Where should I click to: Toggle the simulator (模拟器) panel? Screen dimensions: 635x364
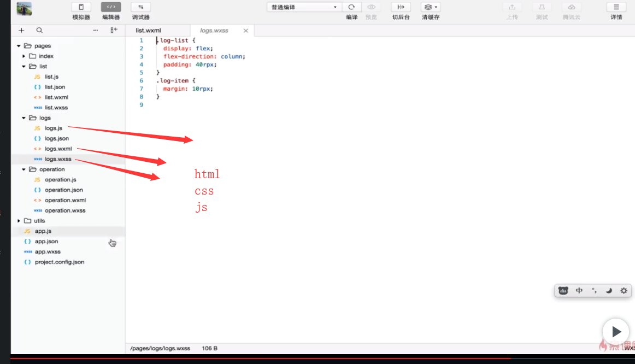pyautogui.click(x=81, y=7)
